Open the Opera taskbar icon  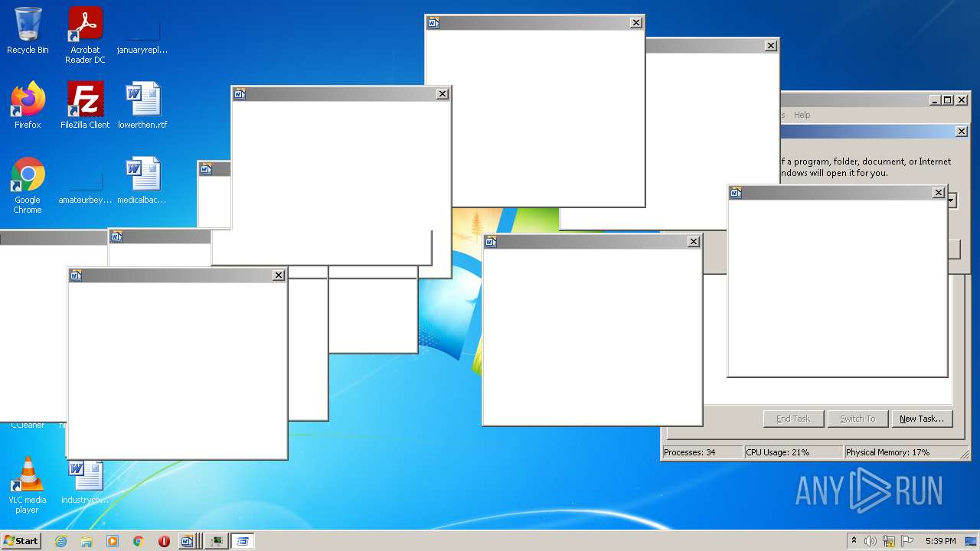point(164,541)
